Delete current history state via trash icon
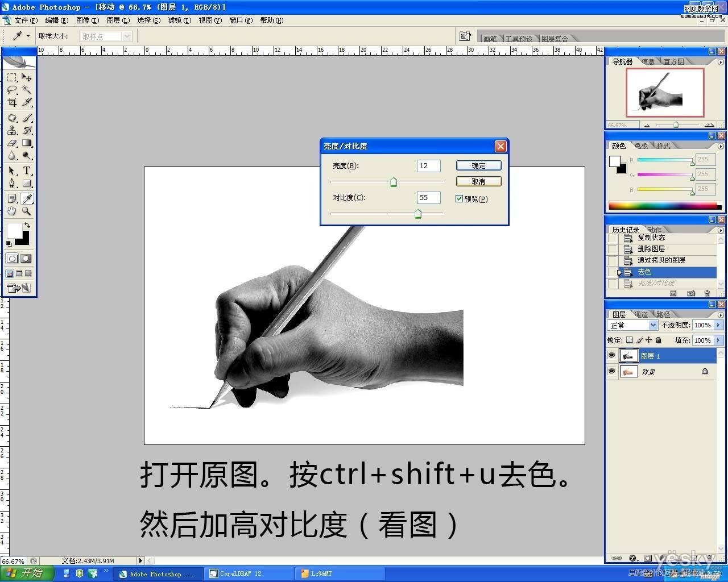Image resolution: width=728 pixels, height=582 pixels. coord(707,293)
